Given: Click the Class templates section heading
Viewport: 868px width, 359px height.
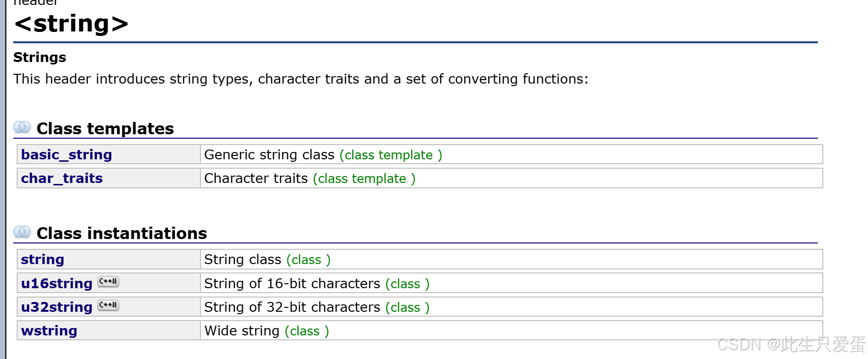Looking at the screenshot, I should 105,128.
